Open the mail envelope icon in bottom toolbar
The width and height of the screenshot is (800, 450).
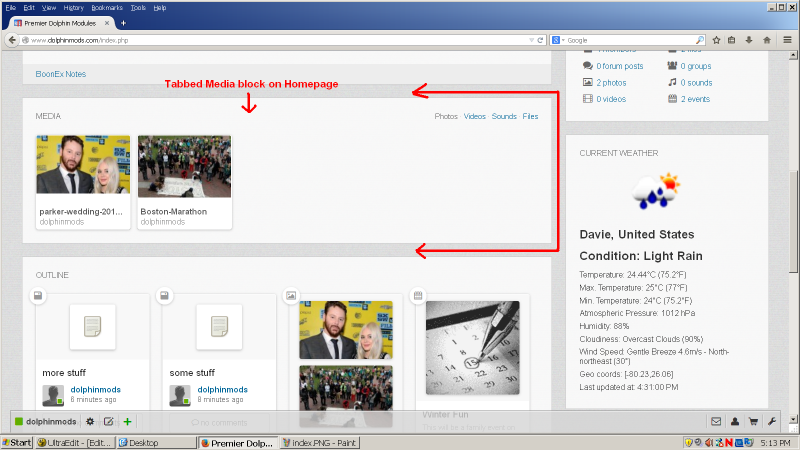click(x=716, y=421)
